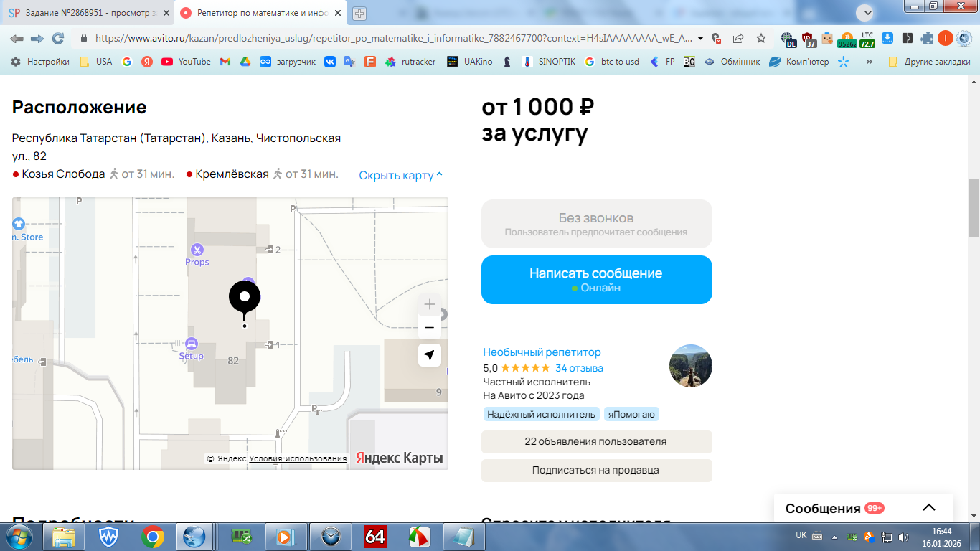The image size is (980, 551).
Task: Click the Козья Слобода metro label
Action: pos(63,174)
